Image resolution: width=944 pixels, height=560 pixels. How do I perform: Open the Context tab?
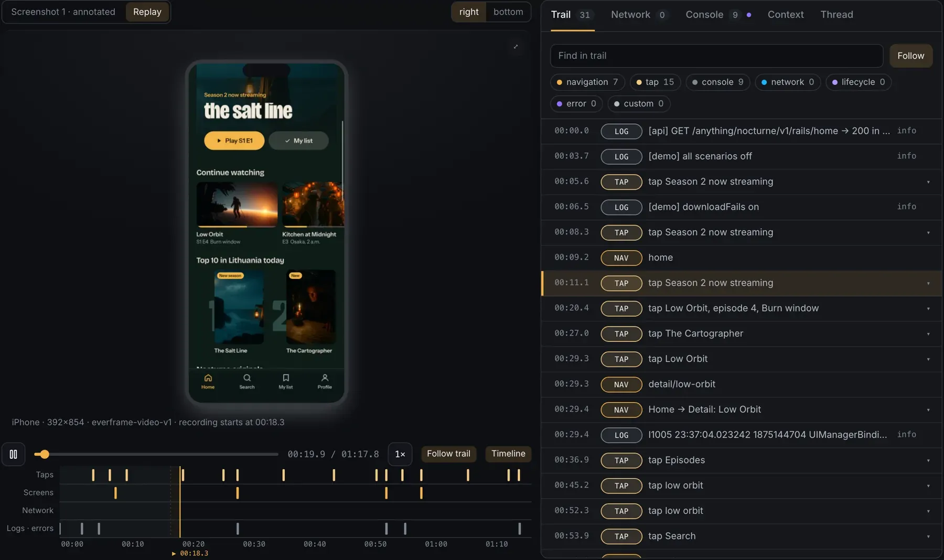pos(785,15)
